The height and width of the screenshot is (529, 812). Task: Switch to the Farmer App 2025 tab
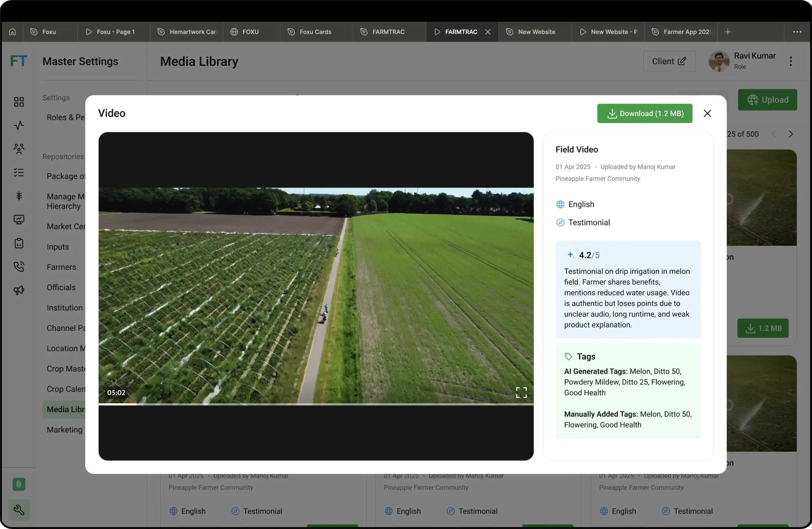(681, 32)
